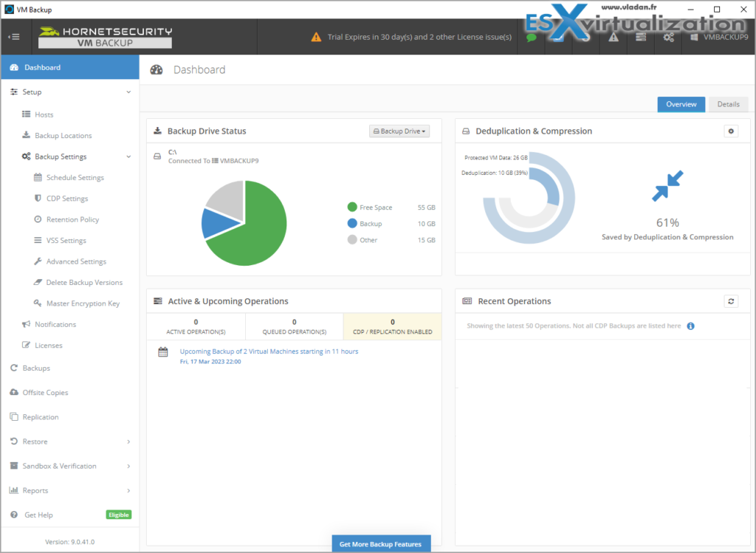Click the Get More Backup Features button
This screenshot has height=553, width=756.
381,543
